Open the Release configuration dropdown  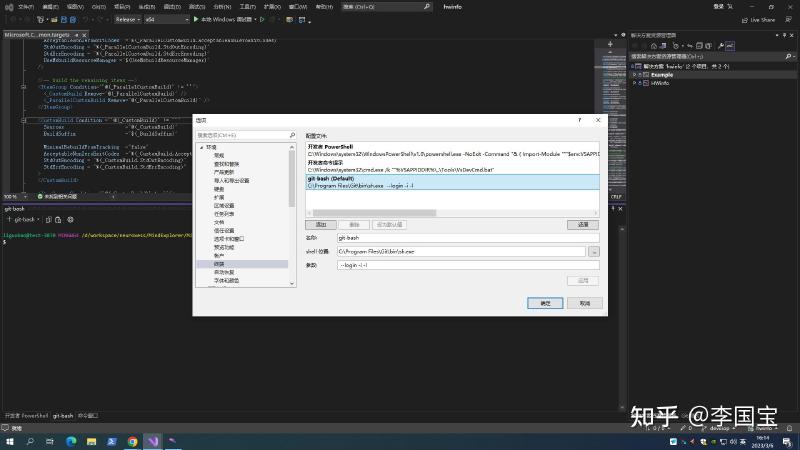coord(128,19)
